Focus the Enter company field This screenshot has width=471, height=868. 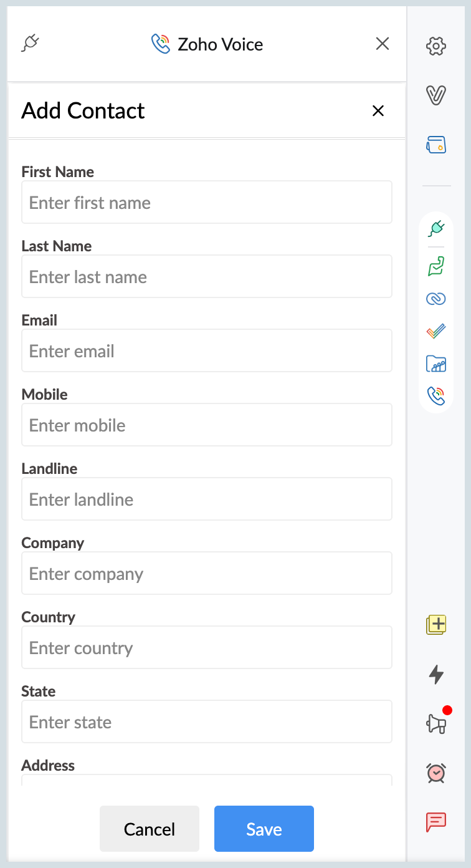tap(207, 573)
